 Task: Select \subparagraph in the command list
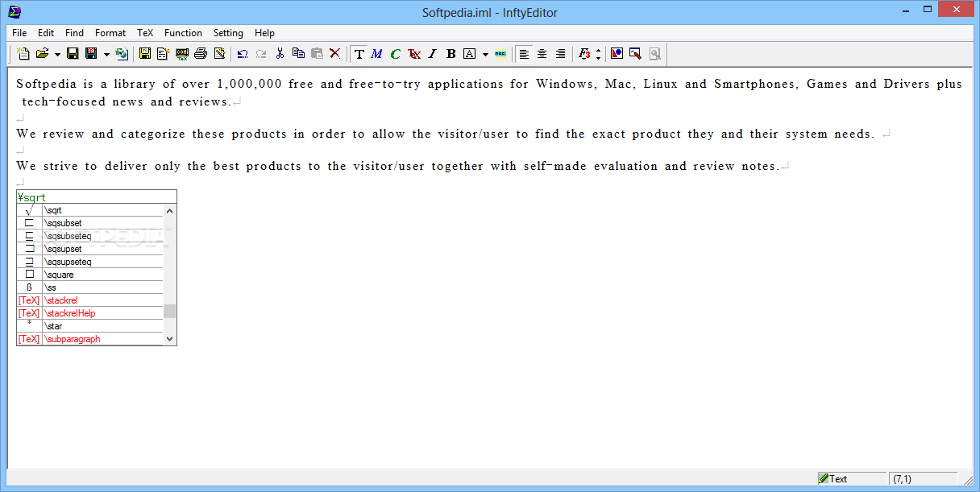tap(90, 339)
